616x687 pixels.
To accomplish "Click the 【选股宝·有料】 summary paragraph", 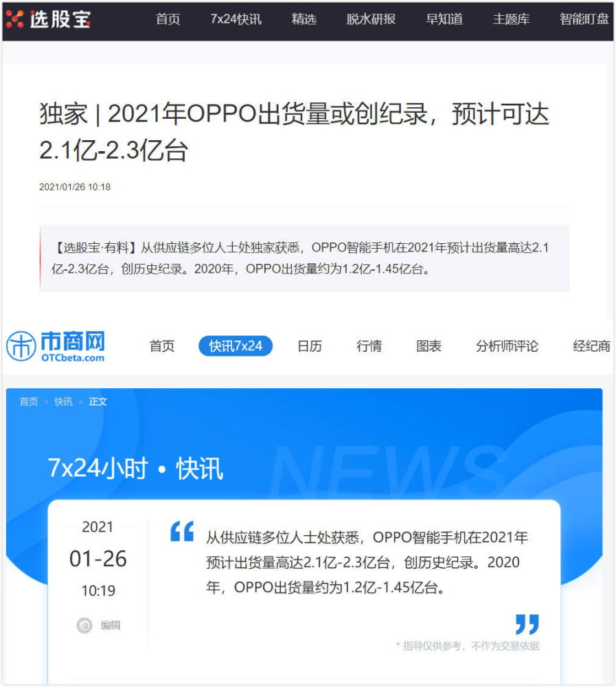I will (x=304, y=258).
